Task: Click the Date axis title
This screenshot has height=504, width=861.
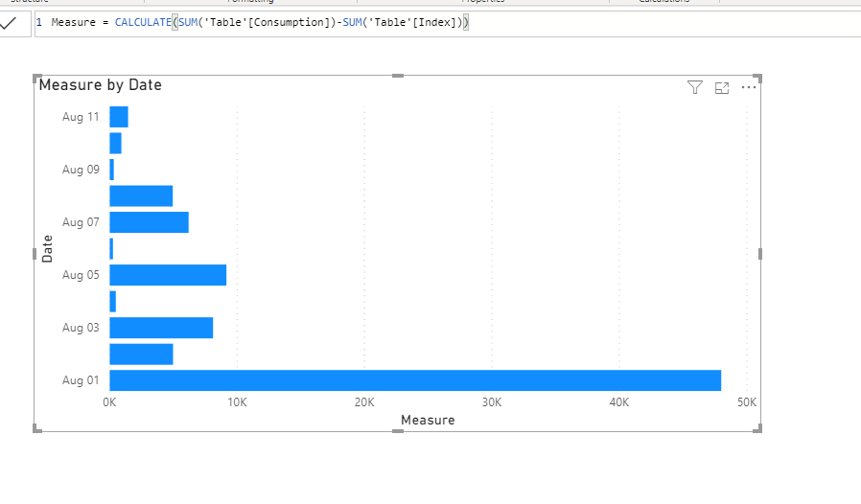Action: click(47, 249)
